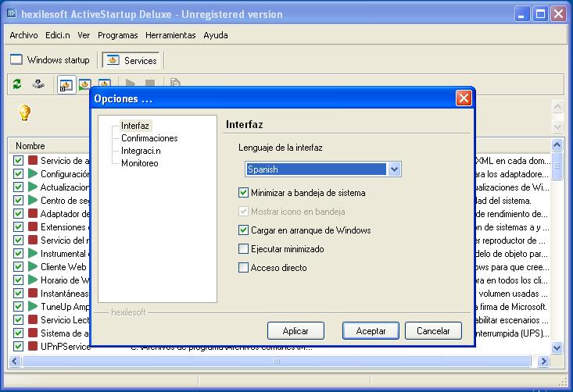Uncheck 'Cargar en arranque de Windows'

(x=243, y=230)
